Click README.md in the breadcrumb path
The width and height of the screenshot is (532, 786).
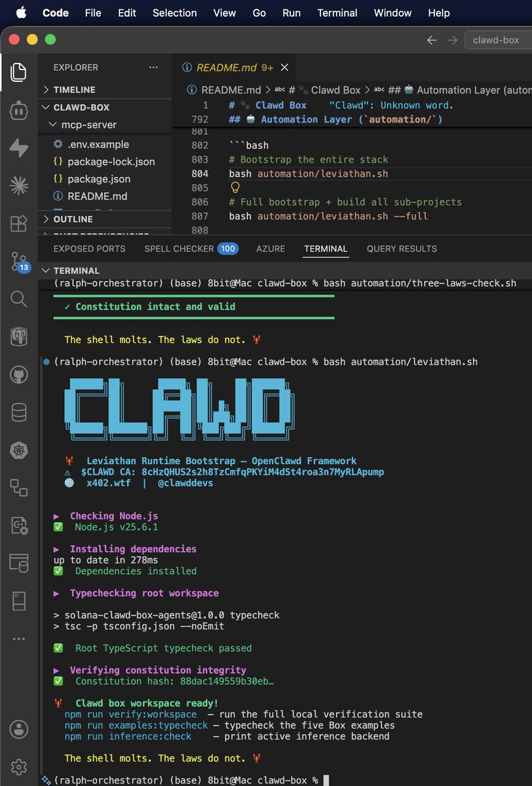[231, 90]
